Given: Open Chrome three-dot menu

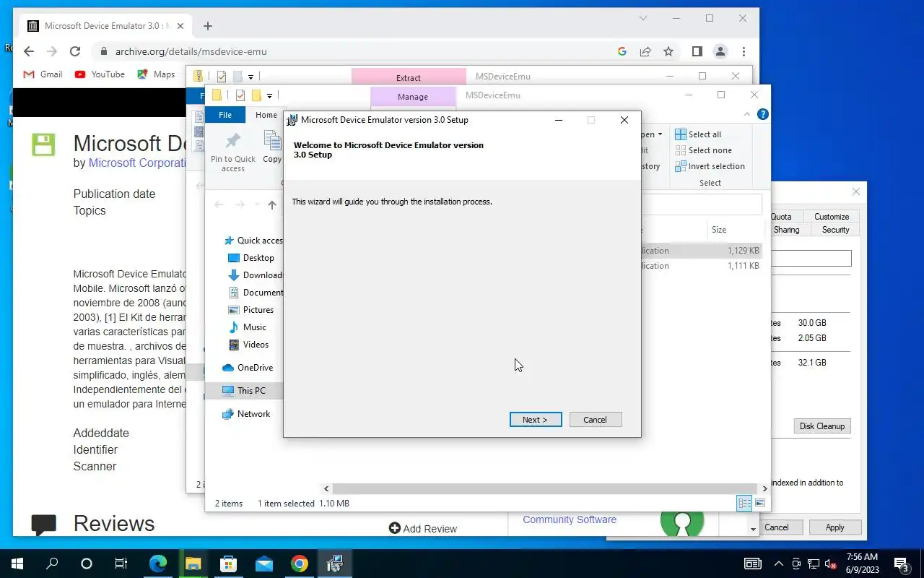Looking at the screenshot, I should click(x=744, y=51).
